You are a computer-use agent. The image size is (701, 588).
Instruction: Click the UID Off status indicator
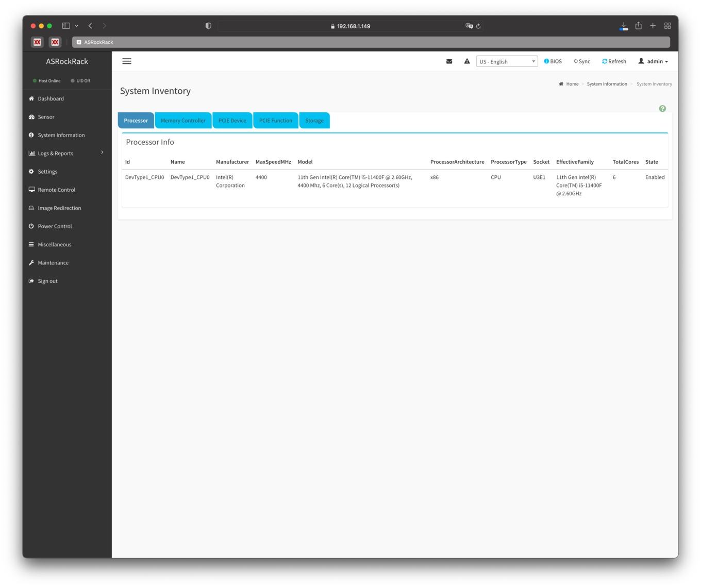coord(80,81)
